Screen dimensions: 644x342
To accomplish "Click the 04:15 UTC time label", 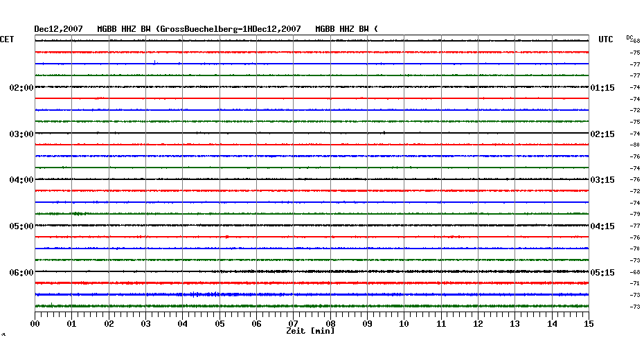I will tap(602, 226).
